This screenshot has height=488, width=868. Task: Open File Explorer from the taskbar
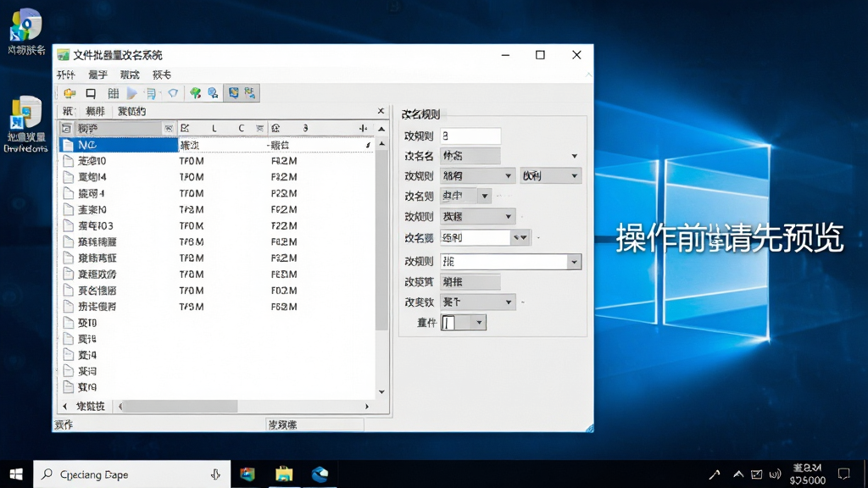pos(284,474)
